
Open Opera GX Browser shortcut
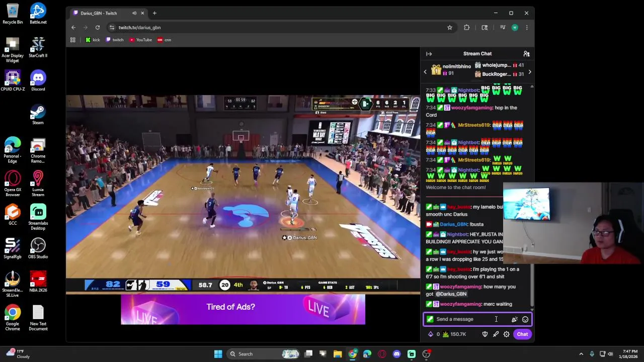click(x=13, y=184)
